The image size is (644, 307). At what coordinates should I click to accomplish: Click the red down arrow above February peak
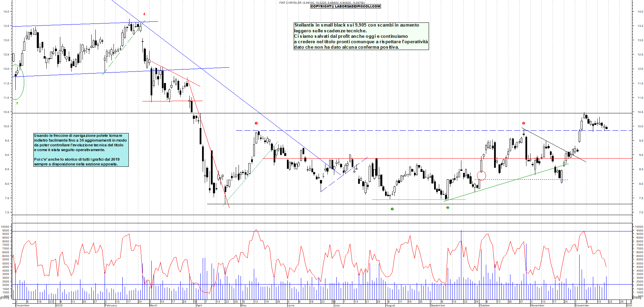point(144,14)
